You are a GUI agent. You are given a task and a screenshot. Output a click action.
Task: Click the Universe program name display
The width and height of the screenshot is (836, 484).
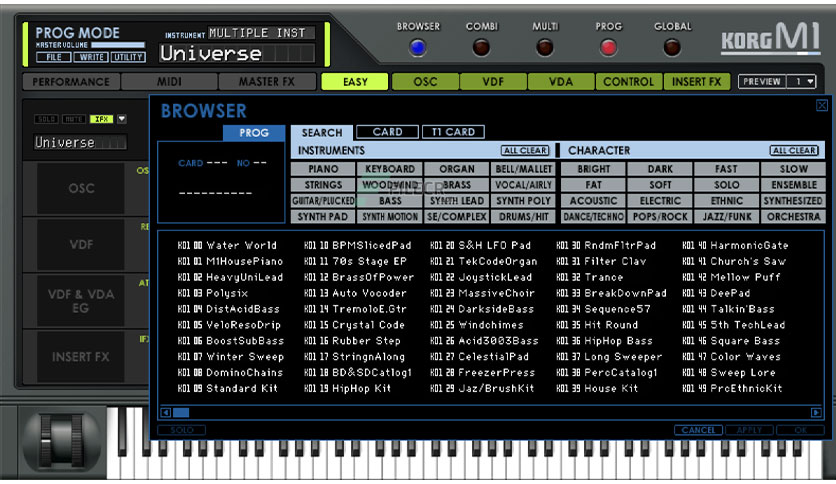(x=237, y=53)
